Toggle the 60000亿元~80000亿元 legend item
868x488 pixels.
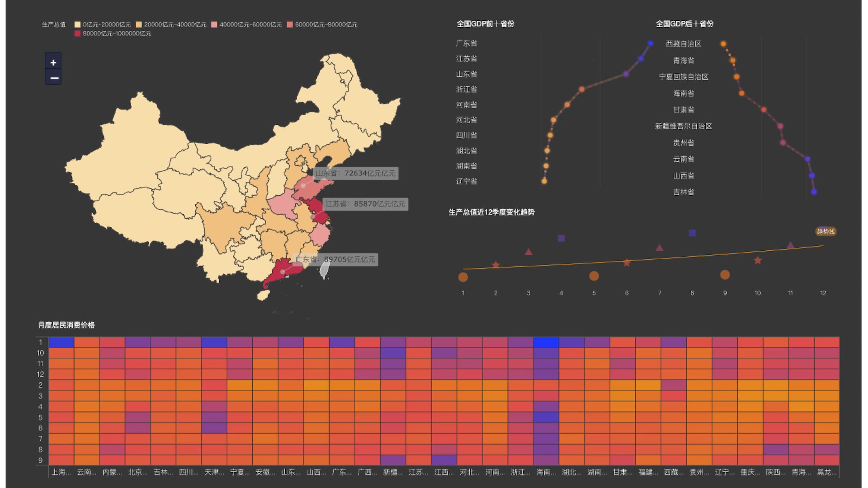click(x=322, y=24)
